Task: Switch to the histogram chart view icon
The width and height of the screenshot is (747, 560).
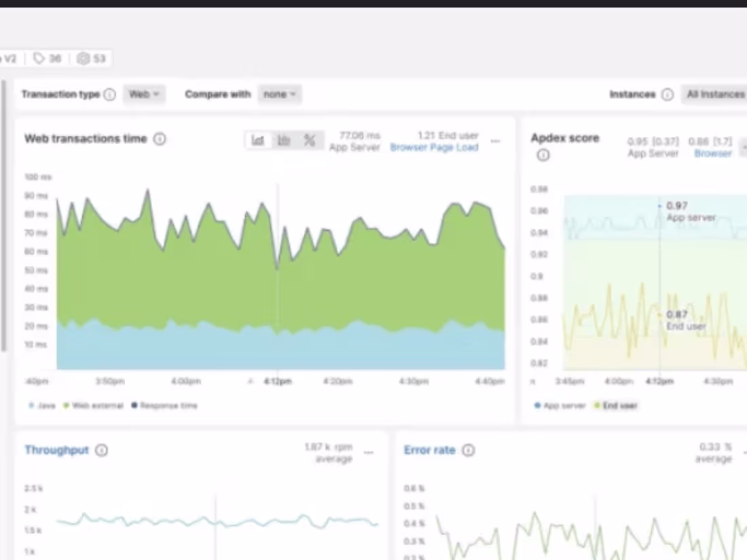Action: click(x=284, y=140)
